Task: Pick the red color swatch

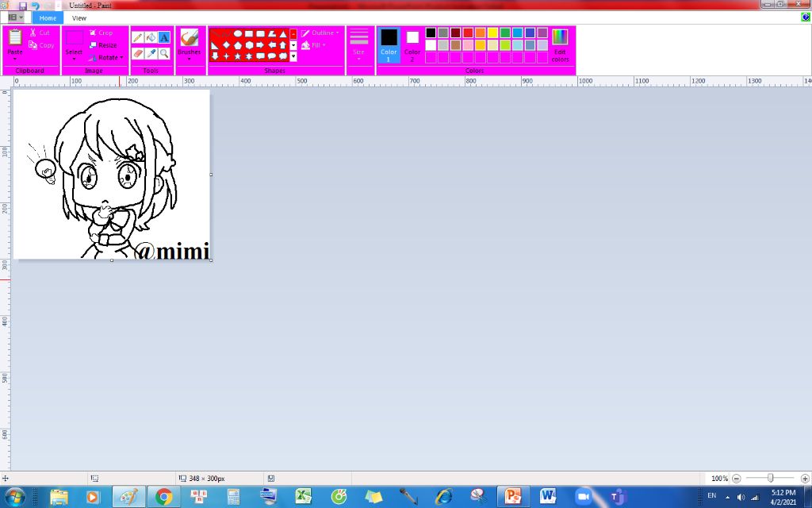Action: pyautogui.click(x=468, y=33)
